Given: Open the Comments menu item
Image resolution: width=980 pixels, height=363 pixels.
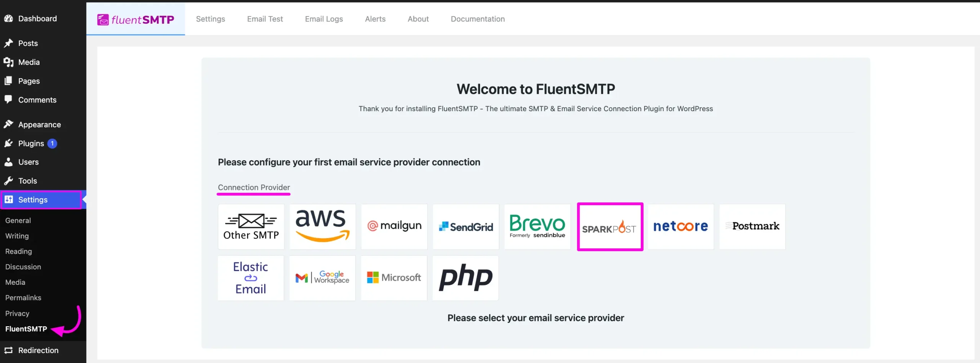Looking at the screenshot, I should pyautogui.click(x=43, y=100).
